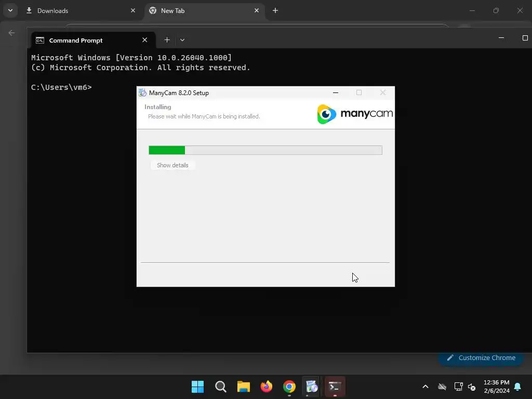Screen dimensions: 532x399
Task: Select the Terminal taskbar icon
Action: 335,387
